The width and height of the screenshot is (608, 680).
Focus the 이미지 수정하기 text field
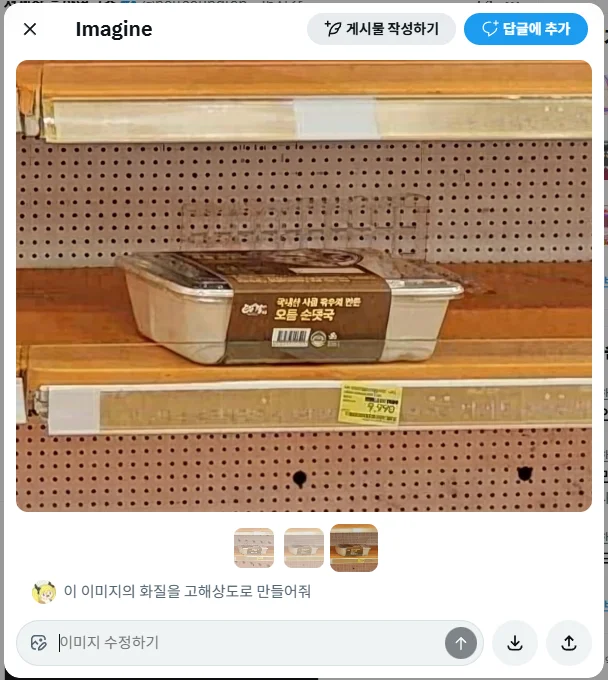[249, 643]
